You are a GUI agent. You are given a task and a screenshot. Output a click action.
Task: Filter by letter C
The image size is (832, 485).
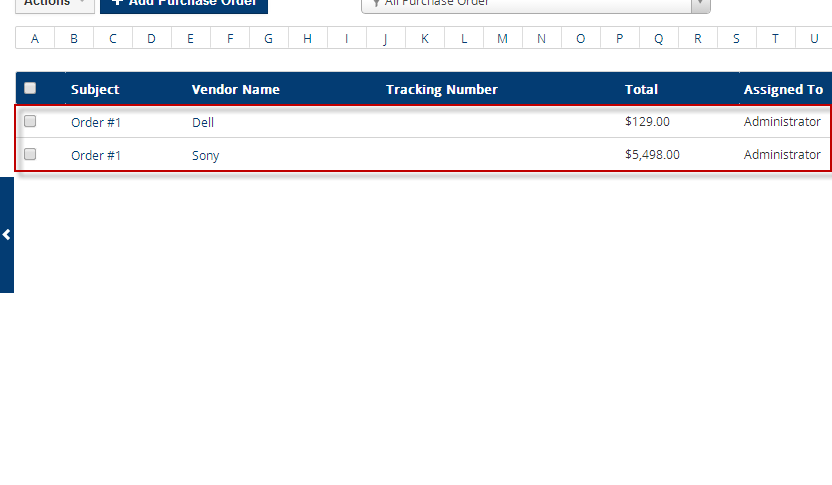113,38
